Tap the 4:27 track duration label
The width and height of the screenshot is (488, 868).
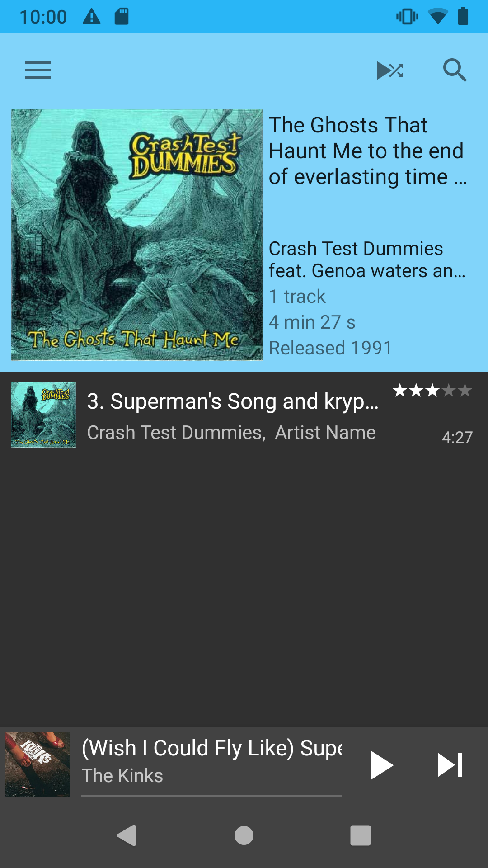[x=457, y=437]
